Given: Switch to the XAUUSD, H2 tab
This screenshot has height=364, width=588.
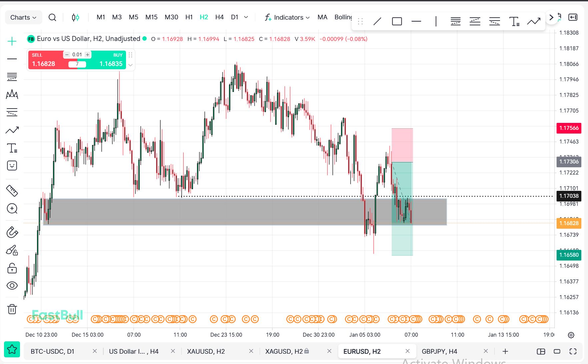Looking at the screenshot, I should pos(206,351).
